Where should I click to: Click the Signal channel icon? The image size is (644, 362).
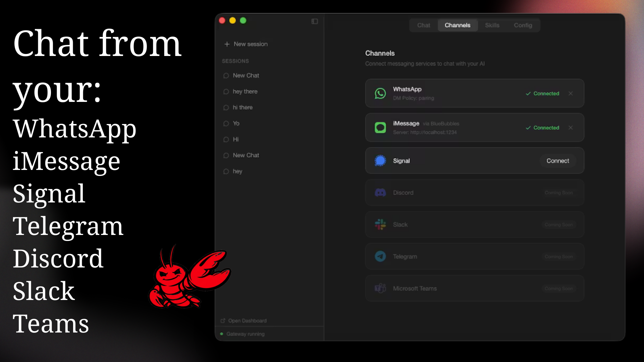[x=380, y=161]
